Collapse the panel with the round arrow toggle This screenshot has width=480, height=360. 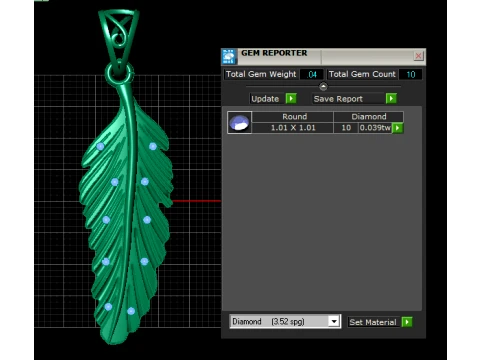tap(323, 87)
